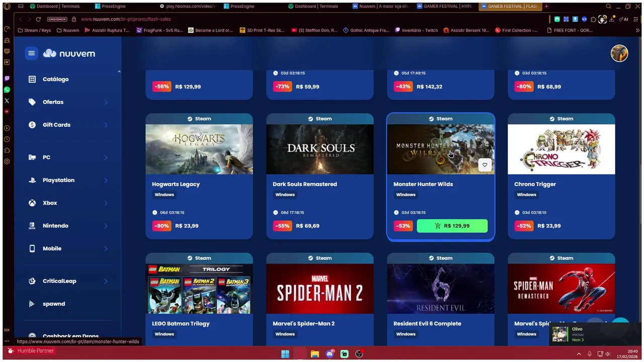The width and height of the screenshot is (644, 362).
Task: Expand the Mobile submenu chevron
Action: tap(106, 248)
